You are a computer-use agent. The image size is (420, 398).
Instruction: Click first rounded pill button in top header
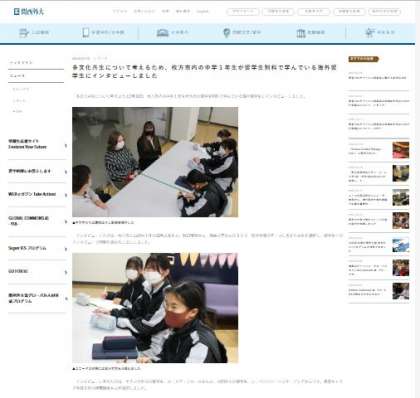[243, 12]
